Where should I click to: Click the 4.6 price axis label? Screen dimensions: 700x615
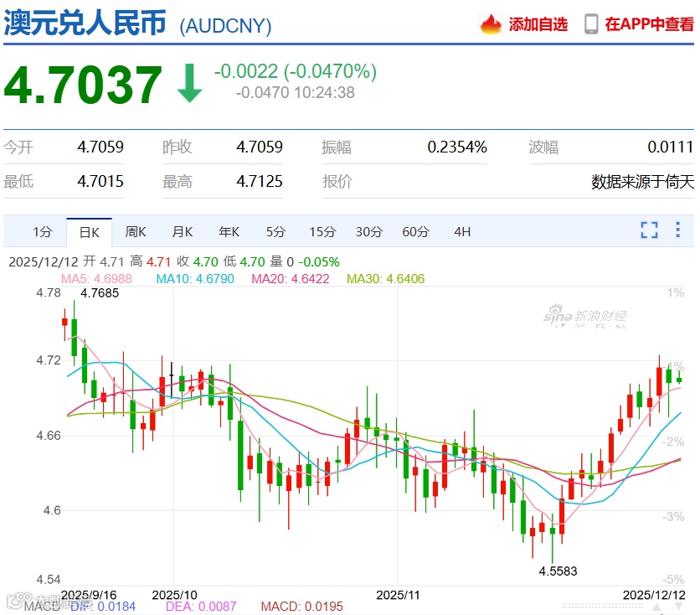pyautogui.click(x=52, y=510)
